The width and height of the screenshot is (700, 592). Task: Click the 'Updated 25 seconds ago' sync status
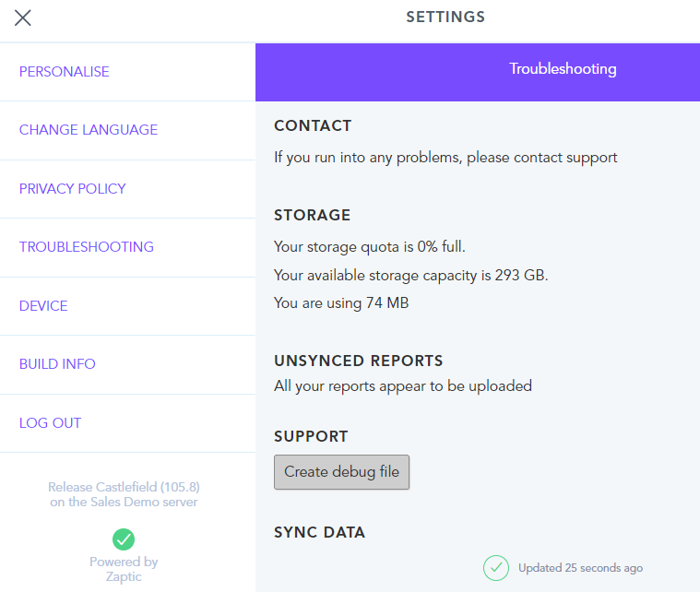point(580,568)
